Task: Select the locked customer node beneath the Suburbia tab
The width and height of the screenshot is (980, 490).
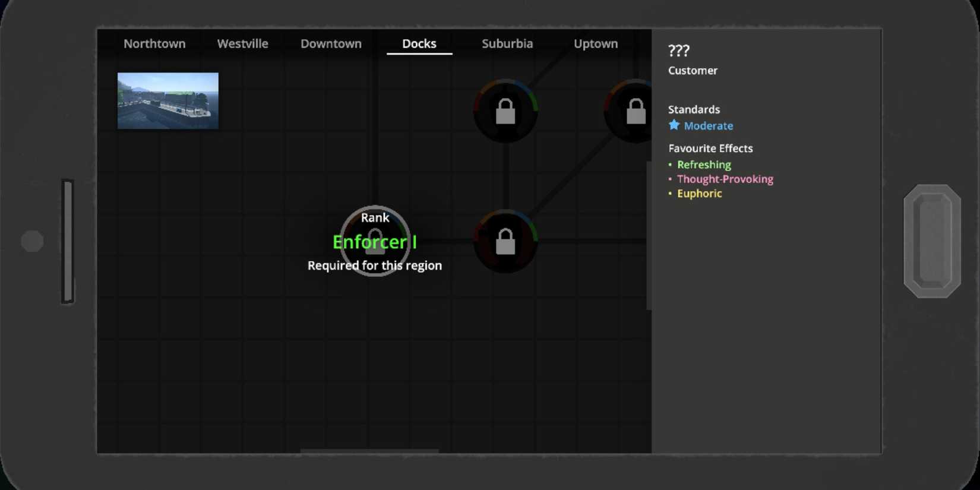Action: pos(505,111)
